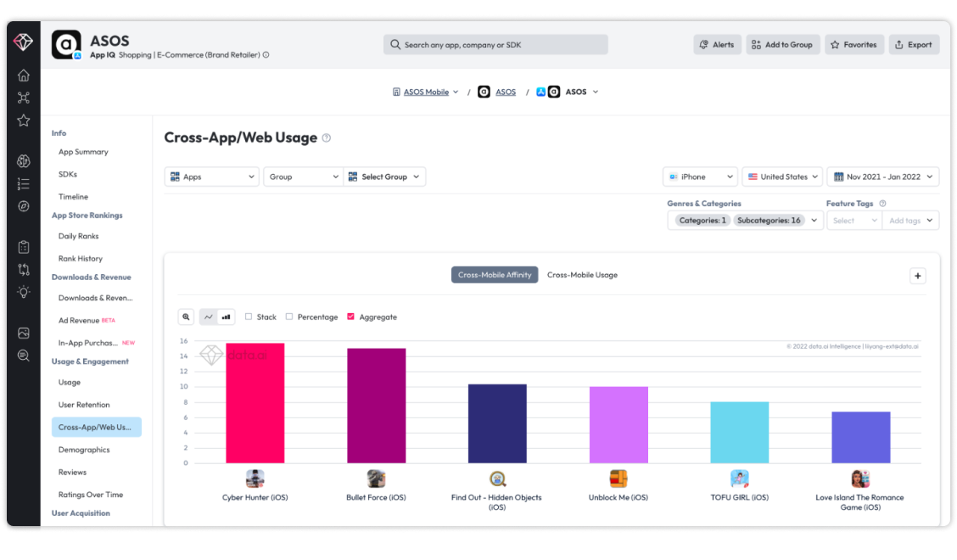This screenshot has width=957, height=560.
Task: Open the iPhone device dropdown
Action: tap(700, 176)
